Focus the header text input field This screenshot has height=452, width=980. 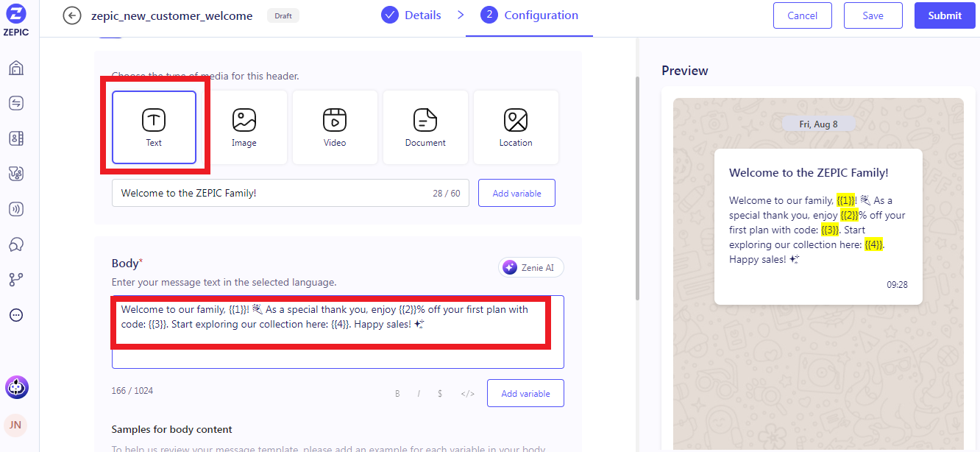click(x=290, y=194)
